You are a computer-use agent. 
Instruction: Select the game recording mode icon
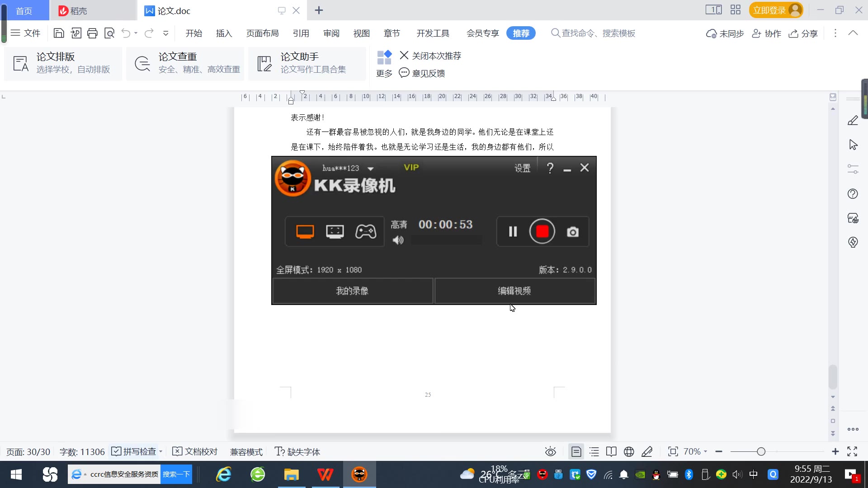click(365, 231)
